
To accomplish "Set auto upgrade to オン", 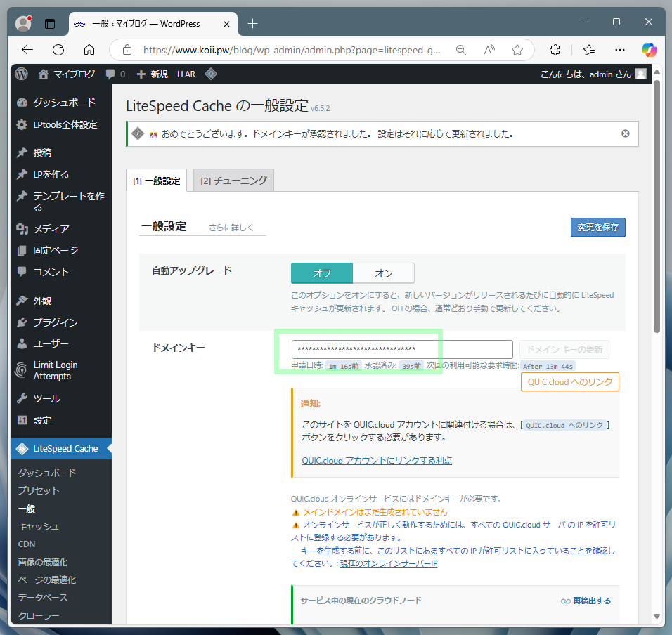I will tap(384, 273).
